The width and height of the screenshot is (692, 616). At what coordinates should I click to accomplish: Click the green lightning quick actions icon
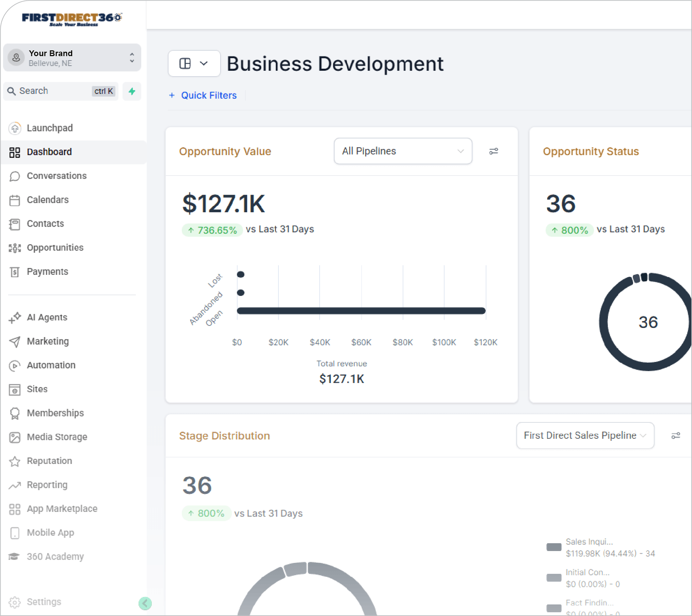click(x=132, y=91)
